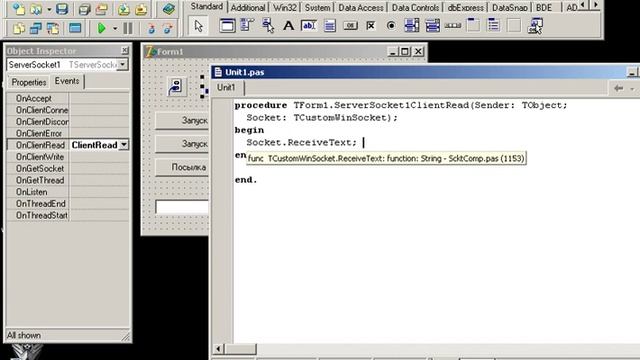Select the OnThreadStart event row

coord(68,215)
